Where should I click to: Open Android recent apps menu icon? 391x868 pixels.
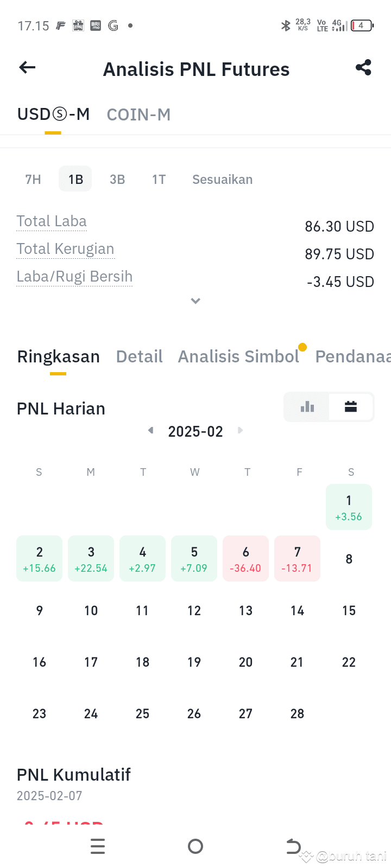coord(98,846)
